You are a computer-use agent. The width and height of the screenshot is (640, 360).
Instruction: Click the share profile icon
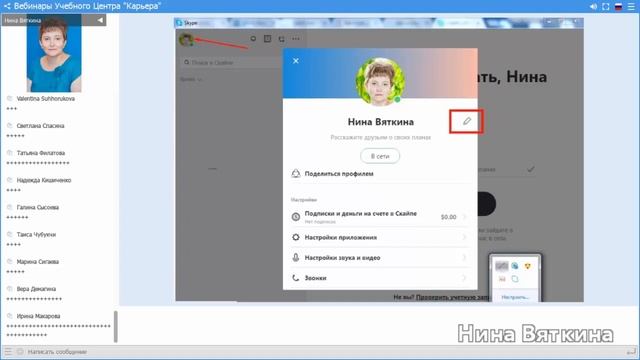(x=296, y=174)
